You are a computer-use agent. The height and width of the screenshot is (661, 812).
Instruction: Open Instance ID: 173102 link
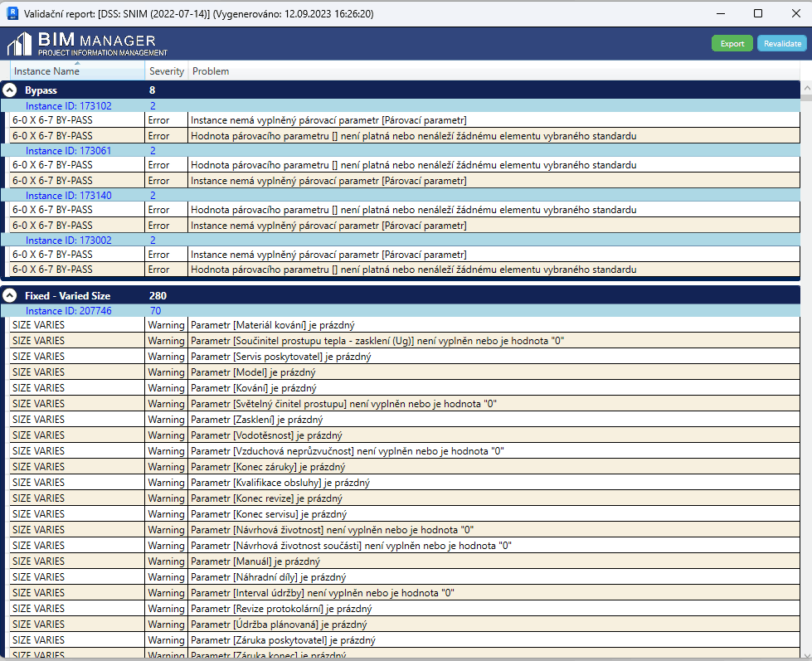tap(68, 105)
